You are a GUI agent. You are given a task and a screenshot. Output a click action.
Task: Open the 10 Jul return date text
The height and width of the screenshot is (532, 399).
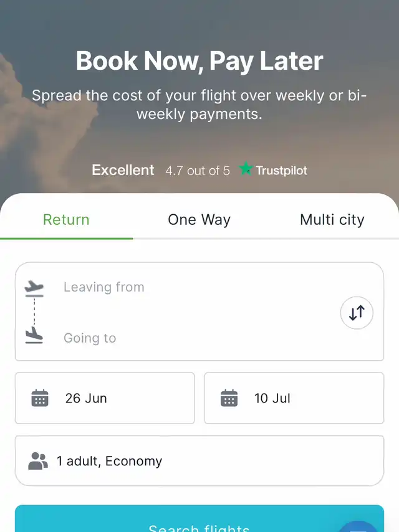click(x=272, y=399)
